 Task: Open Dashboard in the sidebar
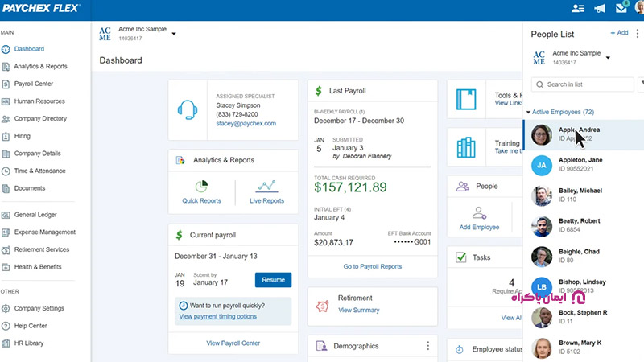point(29,49)
